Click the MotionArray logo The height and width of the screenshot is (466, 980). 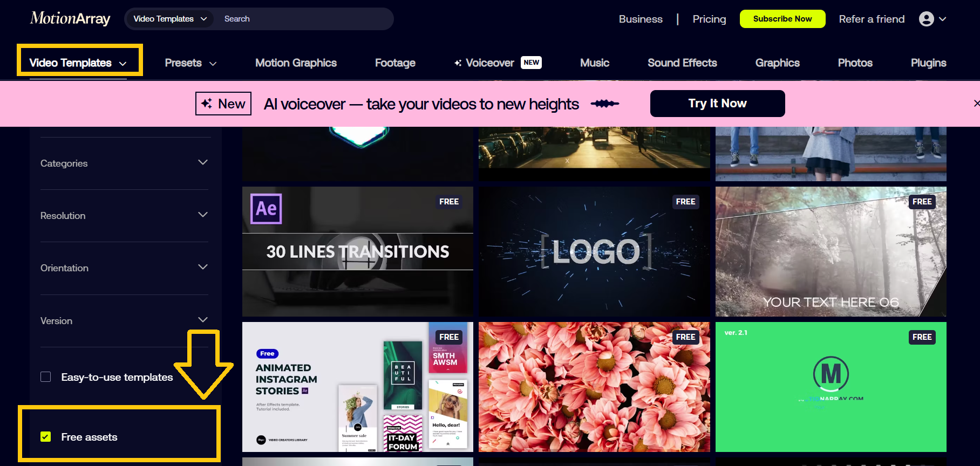pyautogui.click(x=70, y=19)
